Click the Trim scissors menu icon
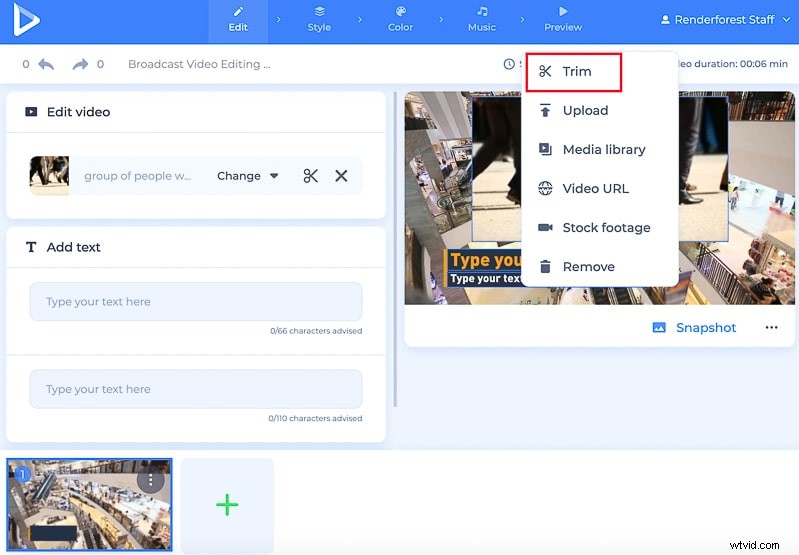Image resolution: width=799 pixels, height=555 pixels. click(x=545, y=71)
